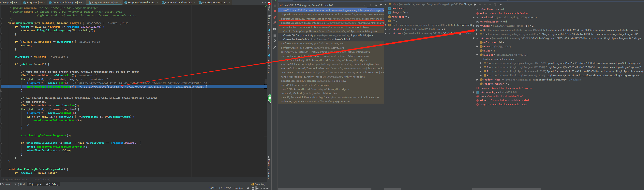Open the Debug tool window button
Screen dimensions: 644x190
pyautogui.click(x=52, y=184)
